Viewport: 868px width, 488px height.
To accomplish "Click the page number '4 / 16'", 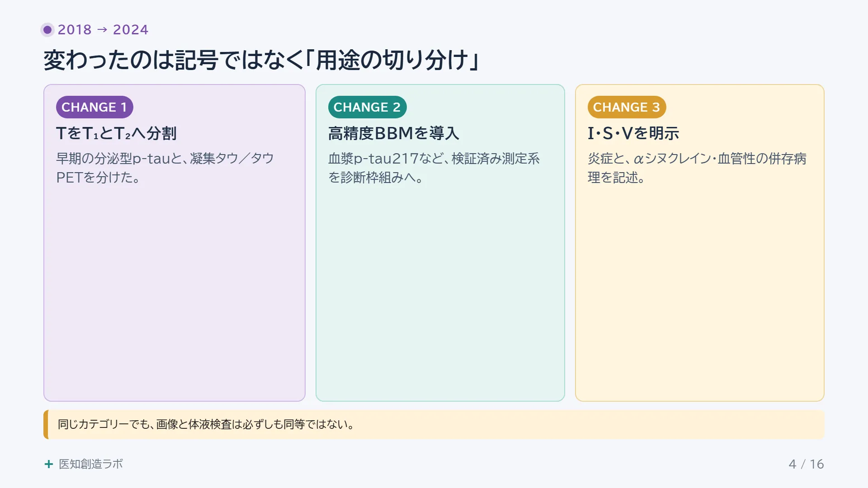I will pos(806,464).
